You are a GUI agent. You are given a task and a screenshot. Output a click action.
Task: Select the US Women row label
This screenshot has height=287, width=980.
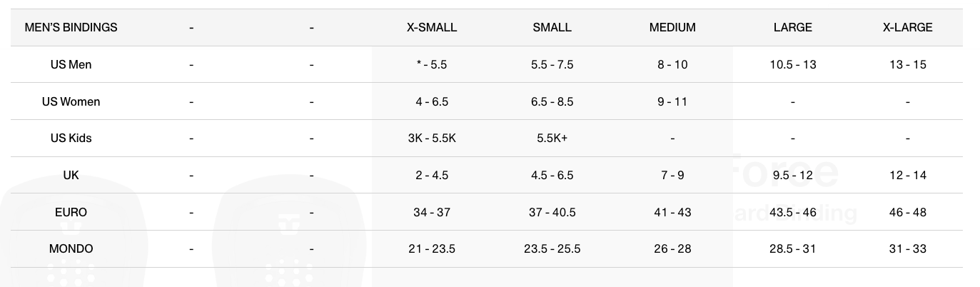71,101
